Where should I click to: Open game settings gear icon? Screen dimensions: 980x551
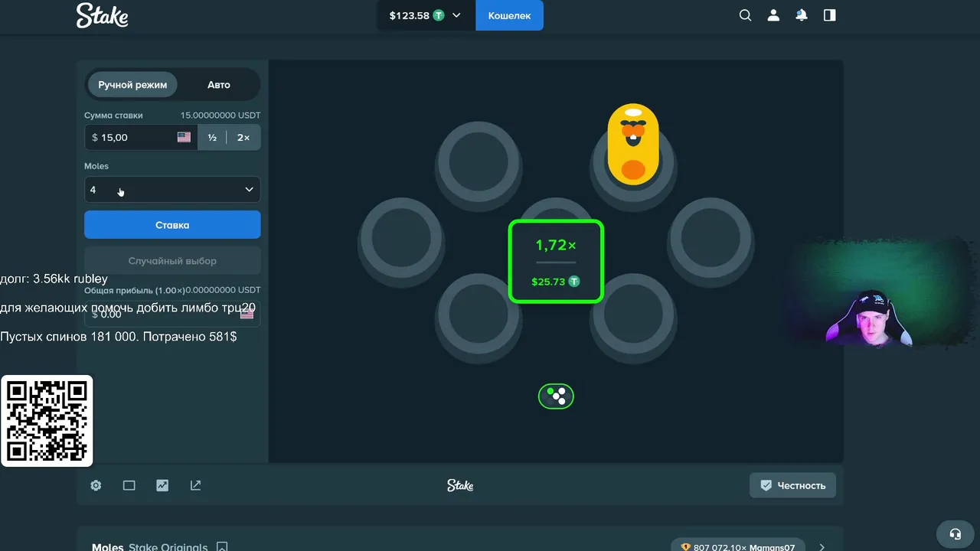pyautogui.click(x=96, y=485)
